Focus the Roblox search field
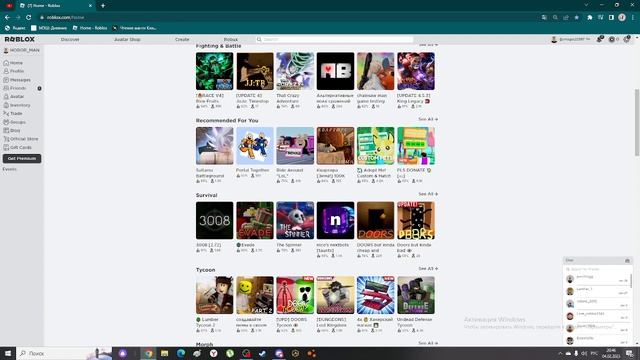Image resolution: width=640 pixels, height=360 pixels. click(335, 40)
